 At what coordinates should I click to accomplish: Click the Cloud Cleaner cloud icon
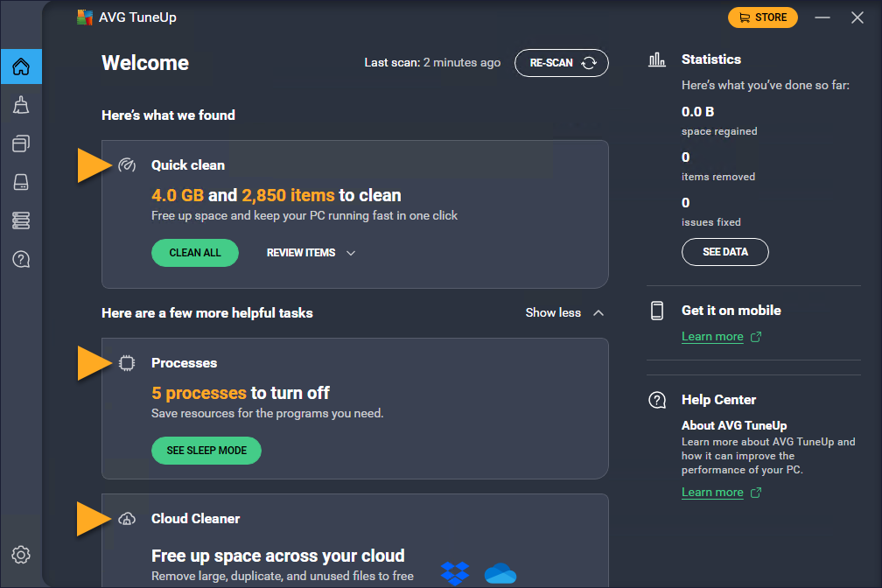coord(127,519)
